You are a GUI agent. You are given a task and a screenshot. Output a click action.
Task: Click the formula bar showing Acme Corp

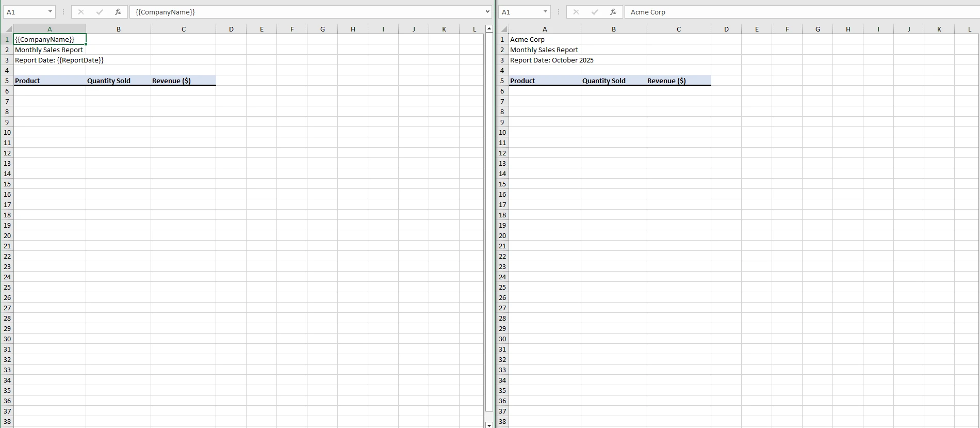tap(799, 12)
